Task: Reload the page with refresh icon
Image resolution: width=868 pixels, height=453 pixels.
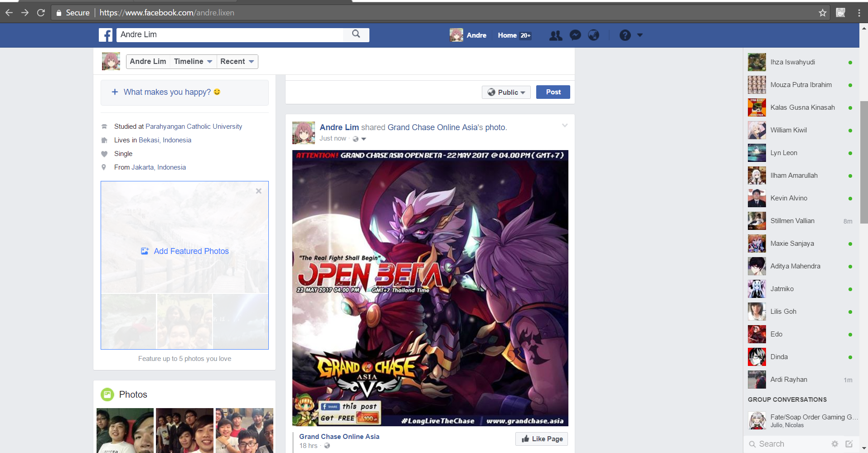Action: coord(41,13)
